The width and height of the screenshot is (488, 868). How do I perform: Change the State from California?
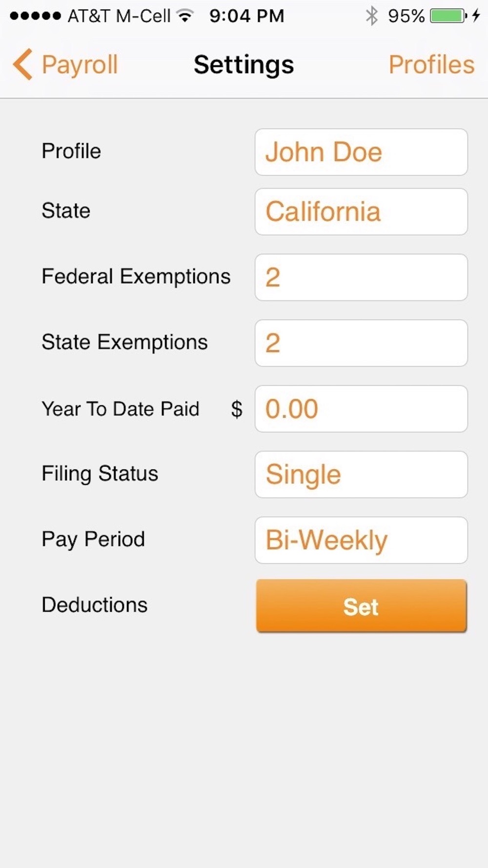coord(361,211)
